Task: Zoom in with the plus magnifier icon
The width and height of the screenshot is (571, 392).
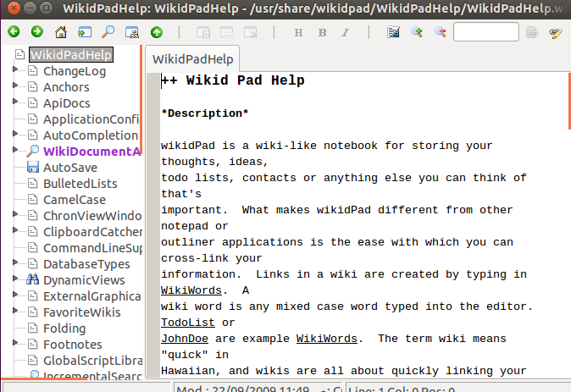Action: (x=417, y=32)
